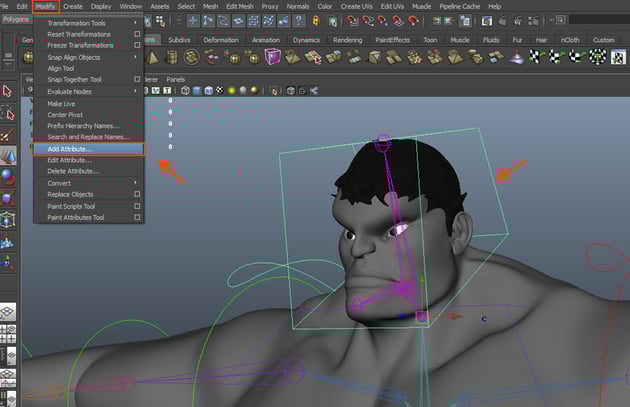630x407 pixels.
Task: Open Freeze Transformations option box
Action: point(137,45)
